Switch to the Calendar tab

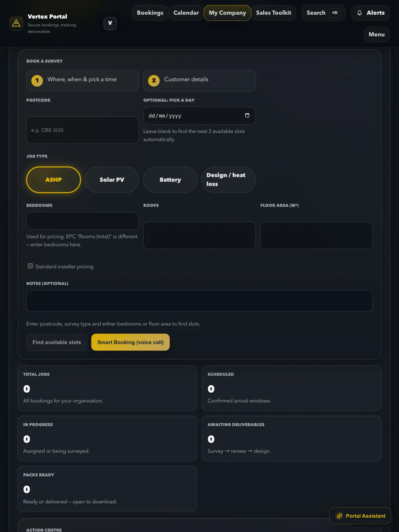point(186,13)
